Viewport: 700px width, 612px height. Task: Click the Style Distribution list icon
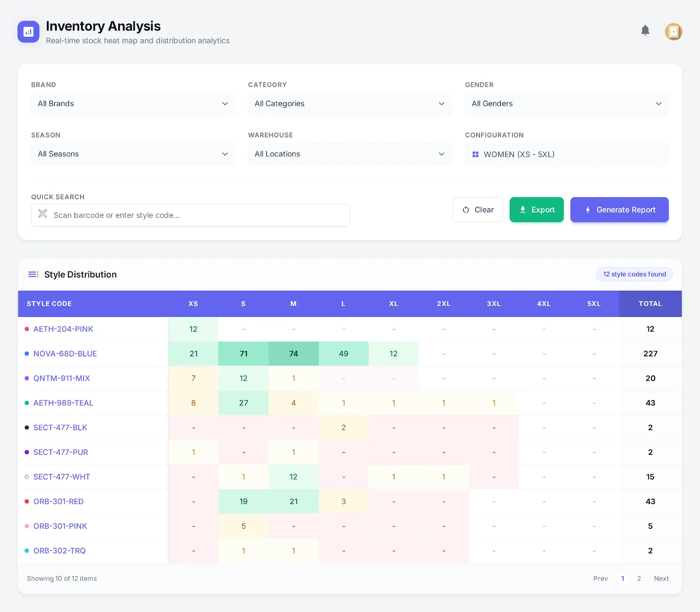[33, 274]
